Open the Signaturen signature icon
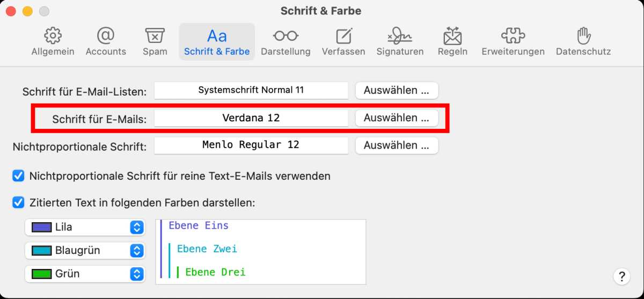Screen dimensions: 644x299 [400, 36]
